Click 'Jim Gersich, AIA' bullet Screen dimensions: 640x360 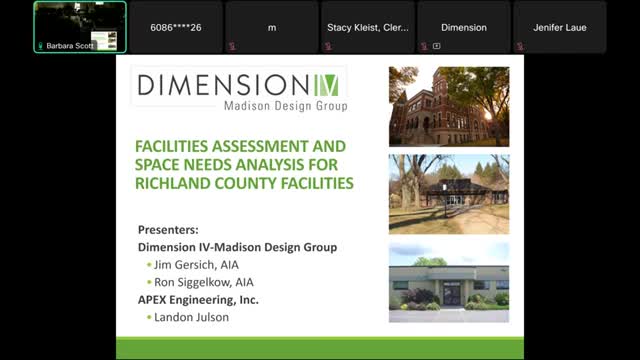coord(196,265)
